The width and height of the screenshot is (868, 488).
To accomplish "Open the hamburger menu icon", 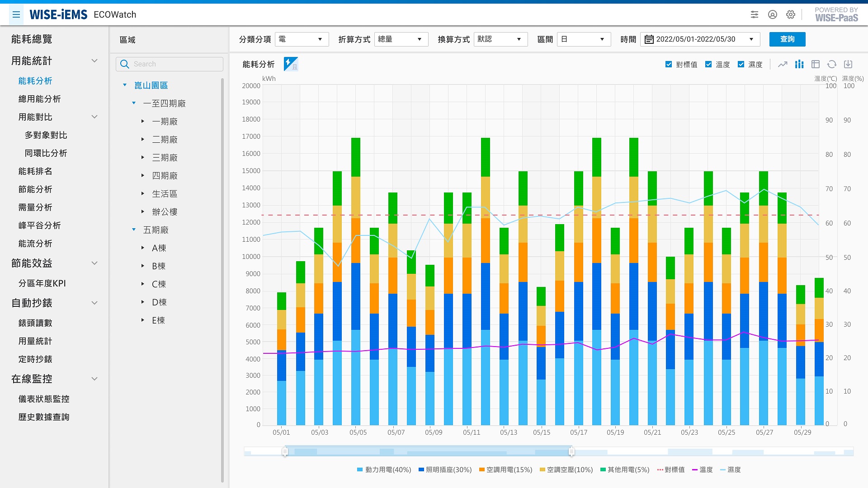I will coord(16,15).
